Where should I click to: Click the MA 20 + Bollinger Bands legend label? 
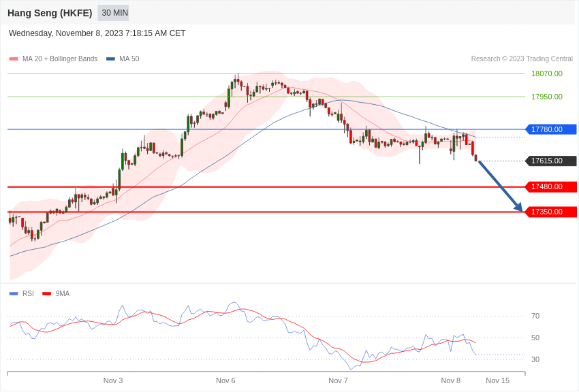[x=60, y=59]
